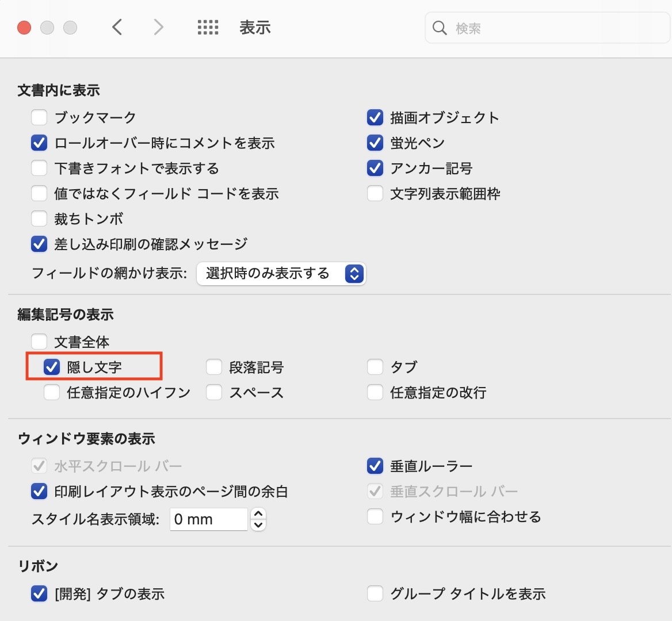
Task: Click the search magnifier icon
Action: 440,28
